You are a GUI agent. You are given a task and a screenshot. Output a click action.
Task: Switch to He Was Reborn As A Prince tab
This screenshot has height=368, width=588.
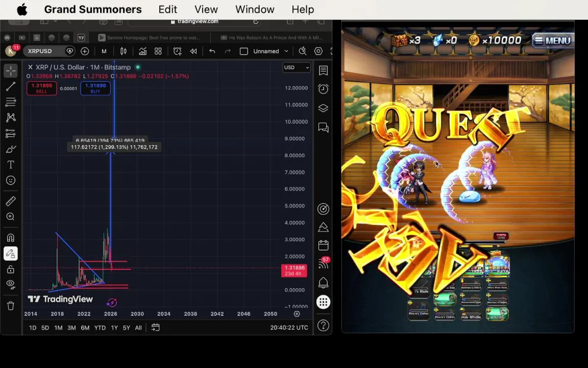tap(272, 37)
